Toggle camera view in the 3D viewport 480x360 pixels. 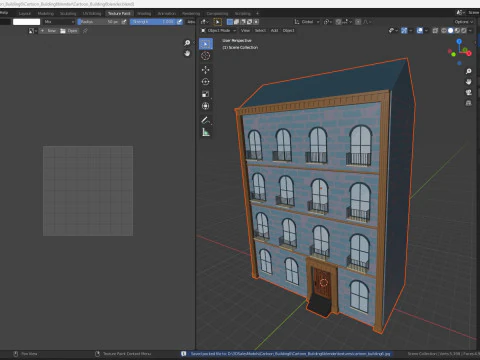469,92
